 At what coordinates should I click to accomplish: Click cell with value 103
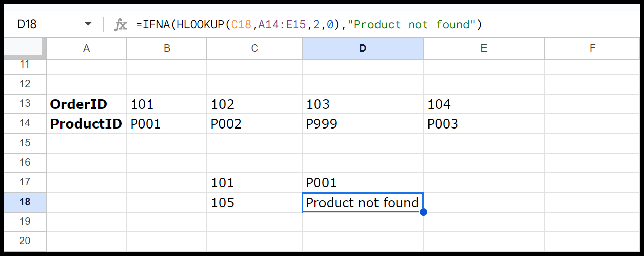click(363, 104)
